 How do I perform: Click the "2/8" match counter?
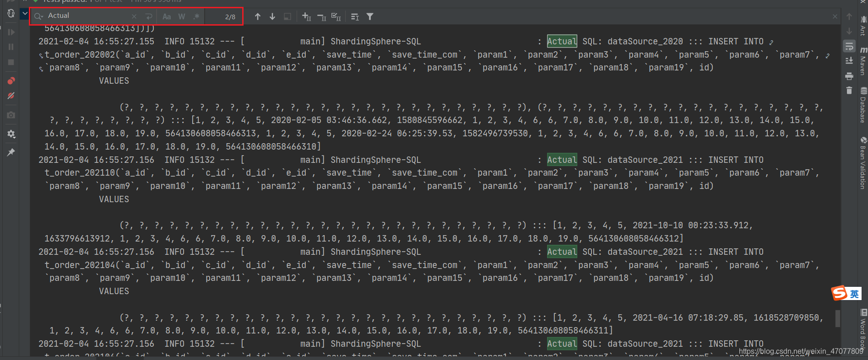coord(230,17)
